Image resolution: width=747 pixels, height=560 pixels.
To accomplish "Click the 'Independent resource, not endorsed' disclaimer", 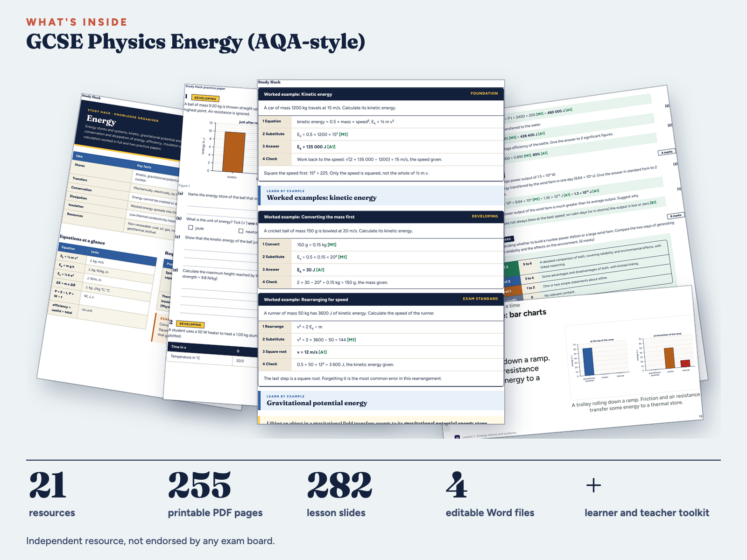I will coord(150,541).
